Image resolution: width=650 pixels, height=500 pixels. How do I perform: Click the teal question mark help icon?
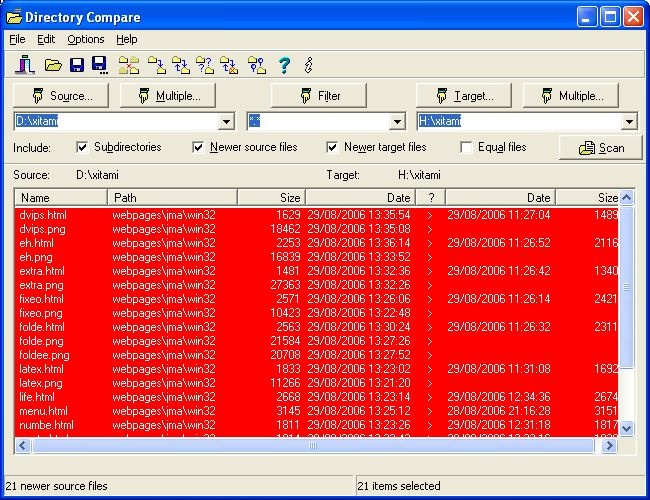[284, 65]
